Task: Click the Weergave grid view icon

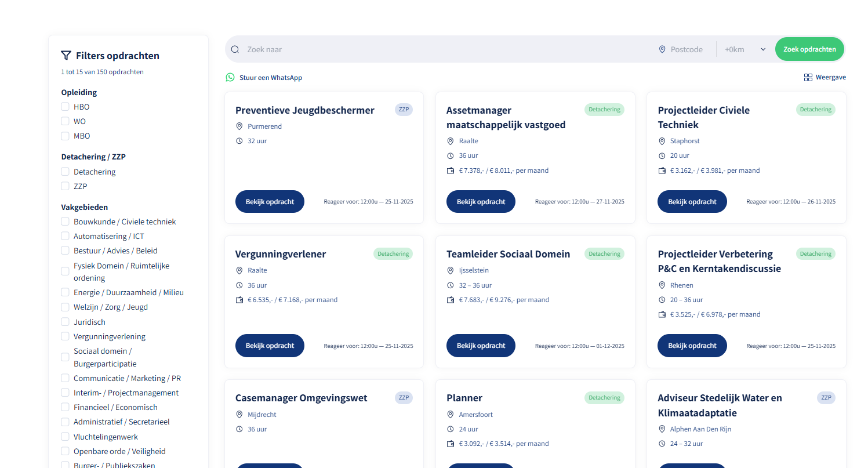Action: [x=808, y=77]
